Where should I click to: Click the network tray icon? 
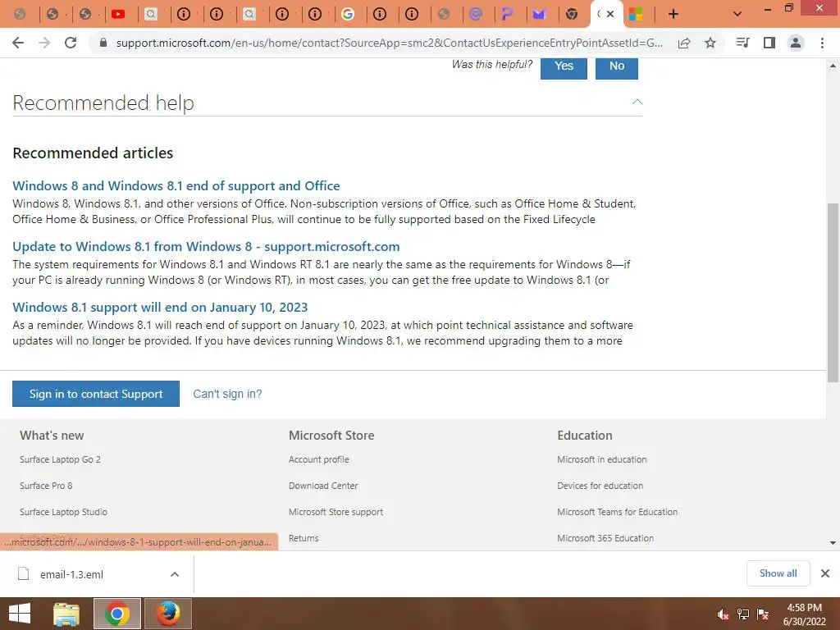tap(743, 614)
